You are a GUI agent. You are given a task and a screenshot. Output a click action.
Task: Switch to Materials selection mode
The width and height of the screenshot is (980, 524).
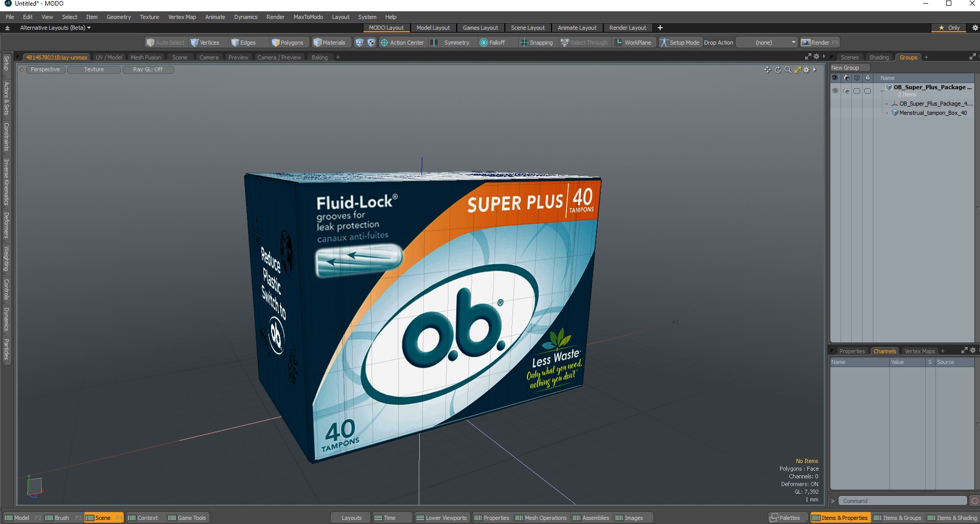click(330, 43)
